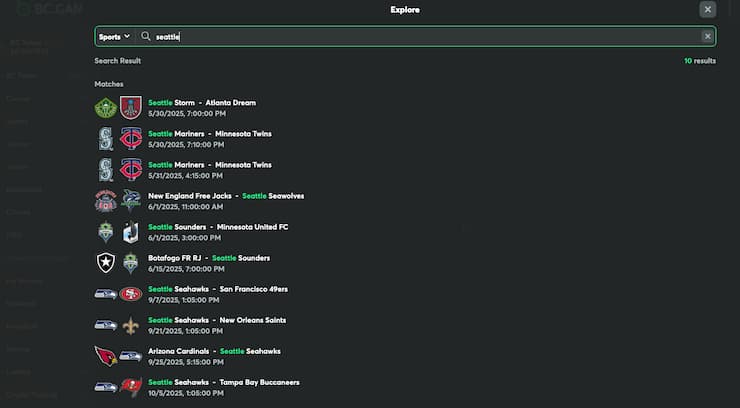This screenshot has height=408, width=740.
Task: Click the Tampa Bay Buccaneers logo
Action: point(131,387)
